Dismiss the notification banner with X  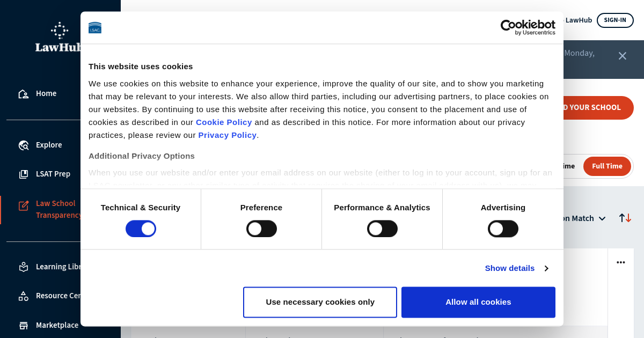(x=623, y=56)
